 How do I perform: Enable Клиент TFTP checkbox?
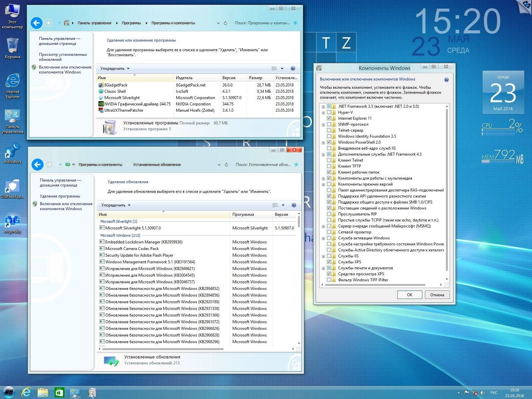(329, 166)
